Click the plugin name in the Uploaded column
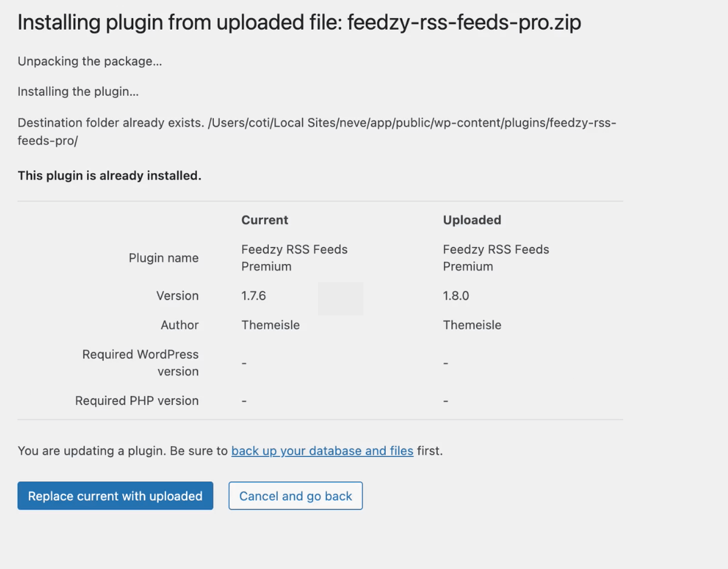The width and height of the screenshot is (728, 569). 496,258
